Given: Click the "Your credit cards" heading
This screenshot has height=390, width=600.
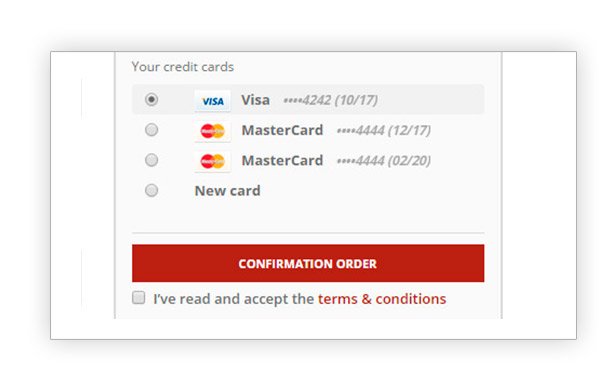Looking at the screenshot, I should tap(183, 67).
